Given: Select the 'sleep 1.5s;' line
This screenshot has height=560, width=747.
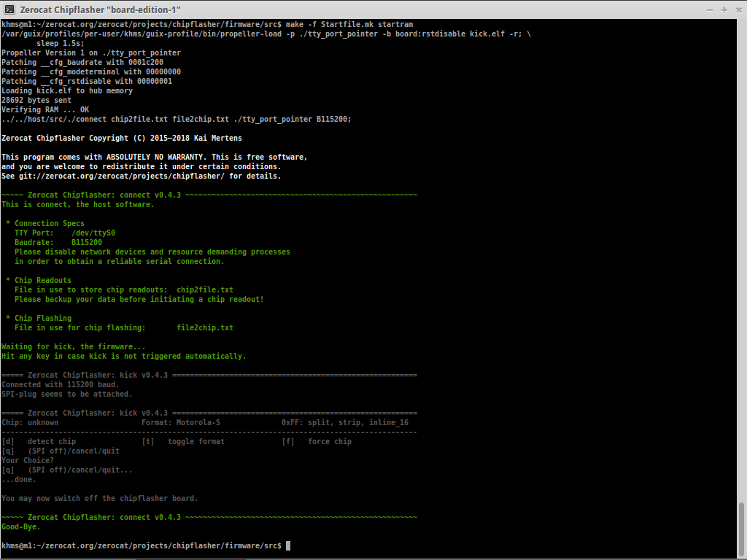Looking at the screenshot, I should 61,43.
